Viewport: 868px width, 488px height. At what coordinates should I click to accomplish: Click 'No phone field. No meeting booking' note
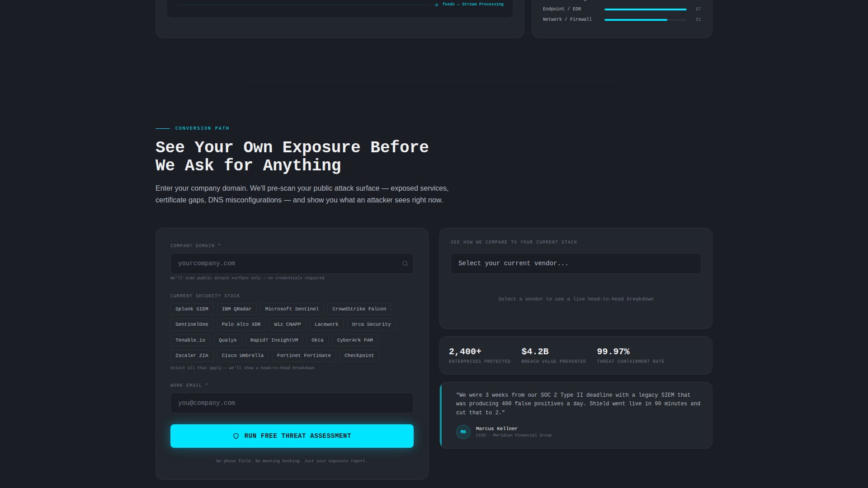(x=292, y=461)
